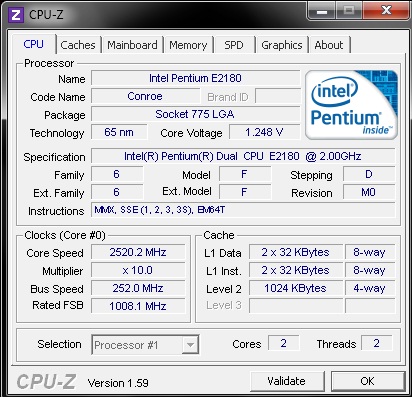
Task: Expand the Processor #1 selection dropdown
Action: pos(190,345)
